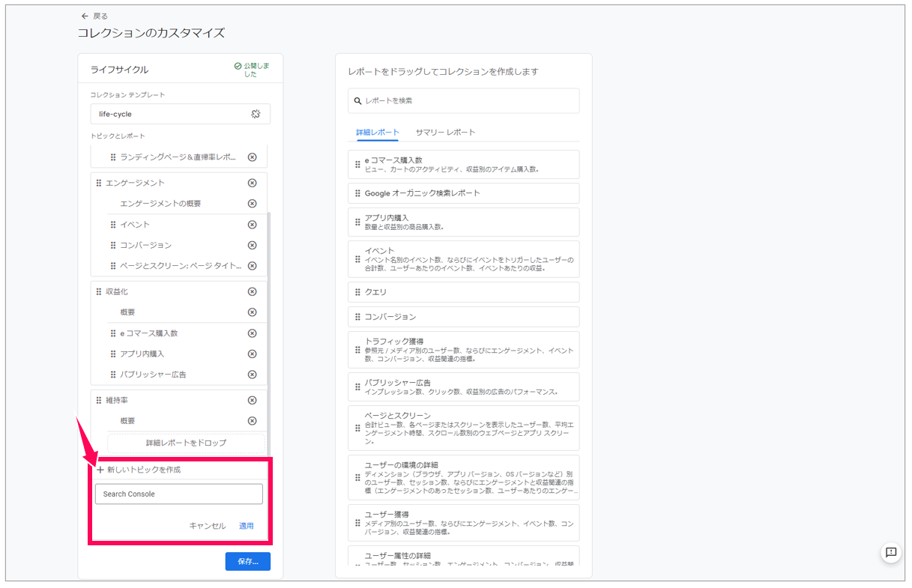The height and width of the screenshot is (588, 912).
Task: Click the Search Console topic name field
Action: (179, 494)
